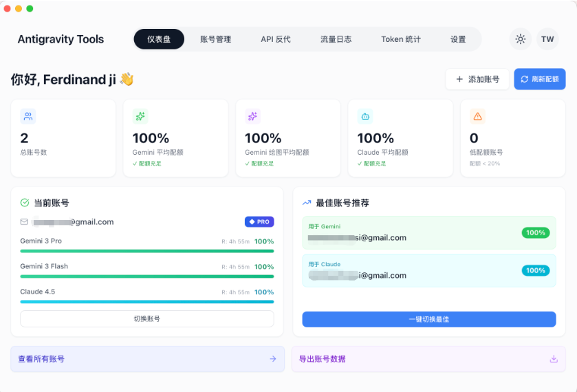
Task: Click the PRO diamond badge
Action: 259,221
